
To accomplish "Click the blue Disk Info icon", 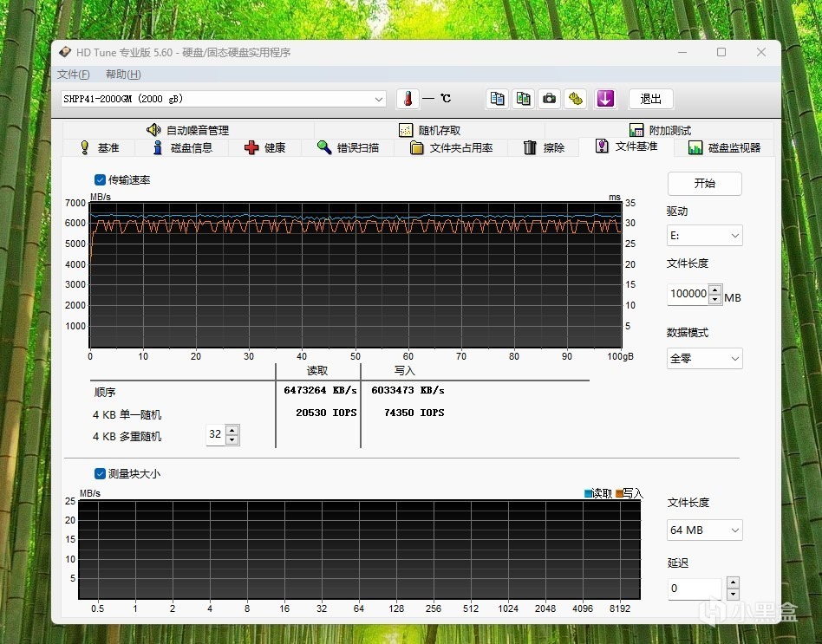I will point(157,147).
